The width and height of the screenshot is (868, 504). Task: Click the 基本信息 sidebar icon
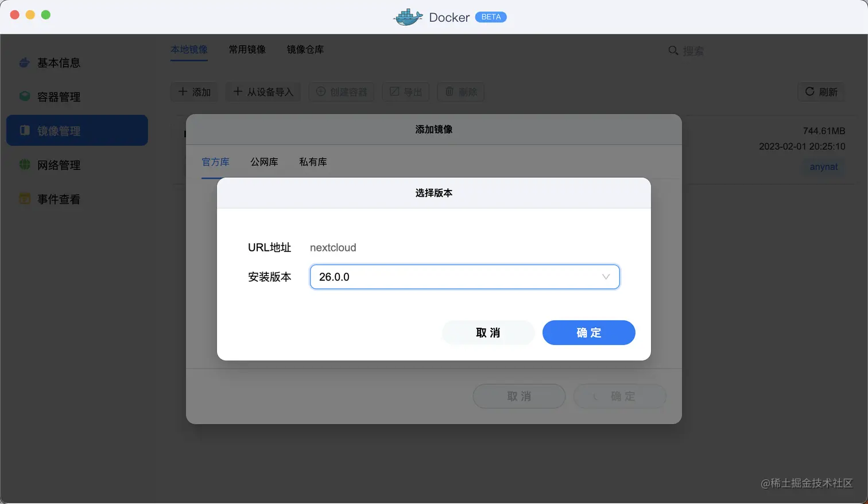coord(24,63)
